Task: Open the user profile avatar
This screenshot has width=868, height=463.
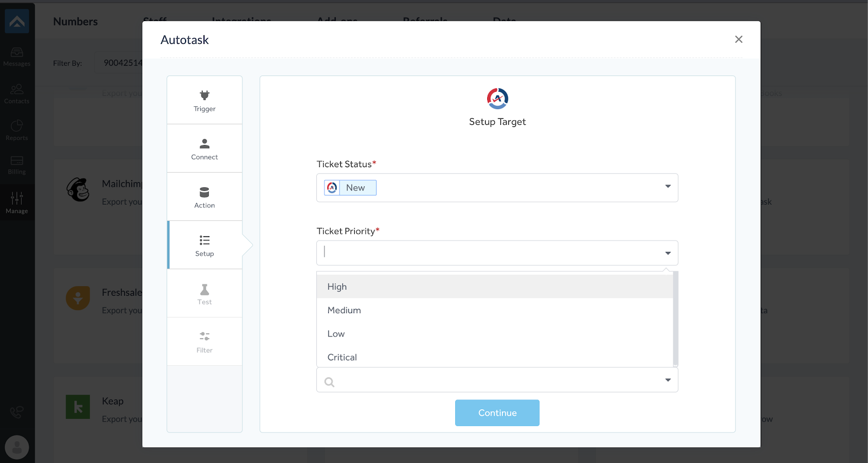Action: pyautogui.click(x=17, y=447)
